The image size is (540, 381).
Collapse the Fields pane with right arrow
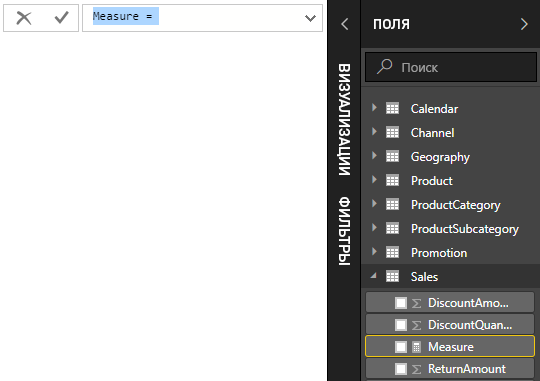coord(524,24)
